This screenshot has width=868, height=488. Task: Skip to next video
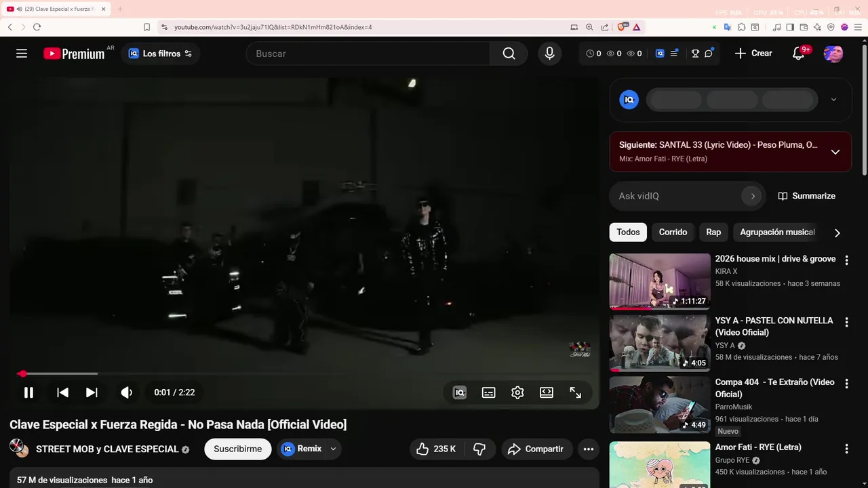(x=92, y=392)
